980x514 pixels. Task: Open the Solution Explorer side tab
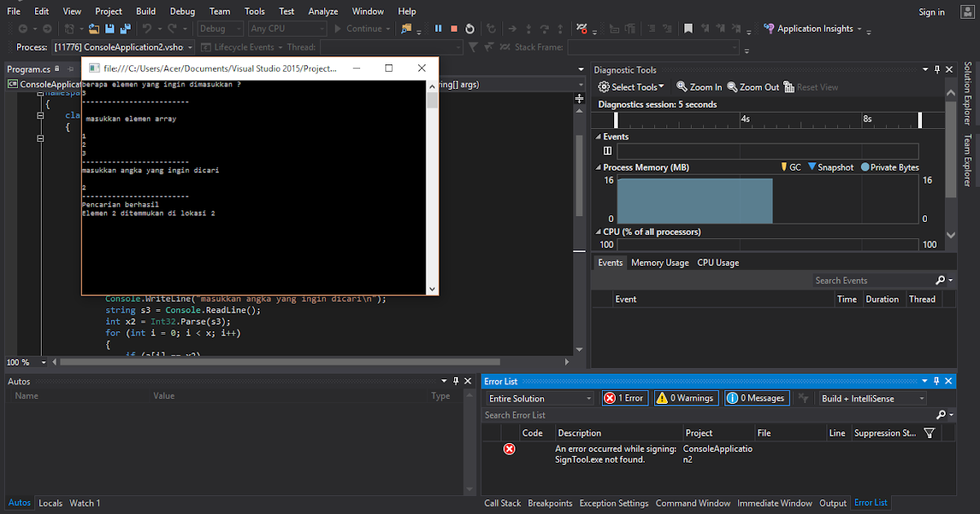(968, 95)
